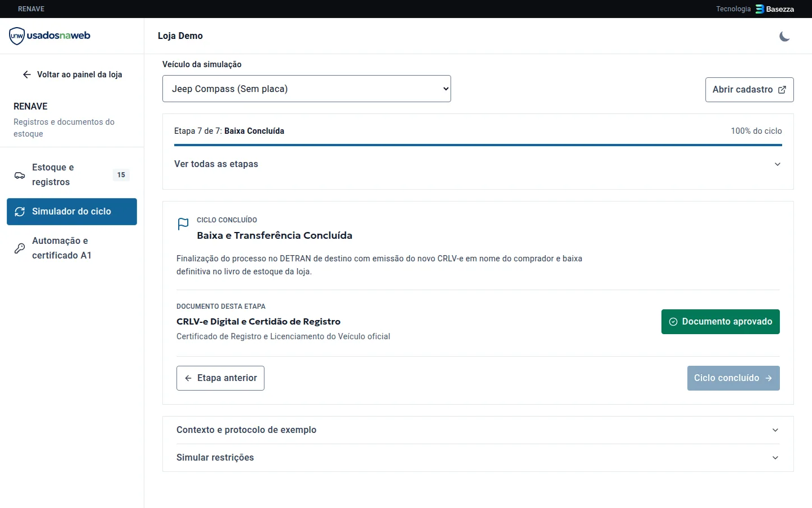812x508 pixels.
Task: Click the Tecnologia label in top bar
Action: (733, 9)
